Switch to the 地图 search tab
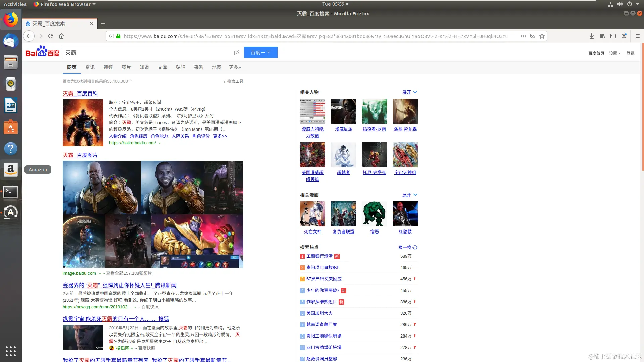 pos(217,67)
